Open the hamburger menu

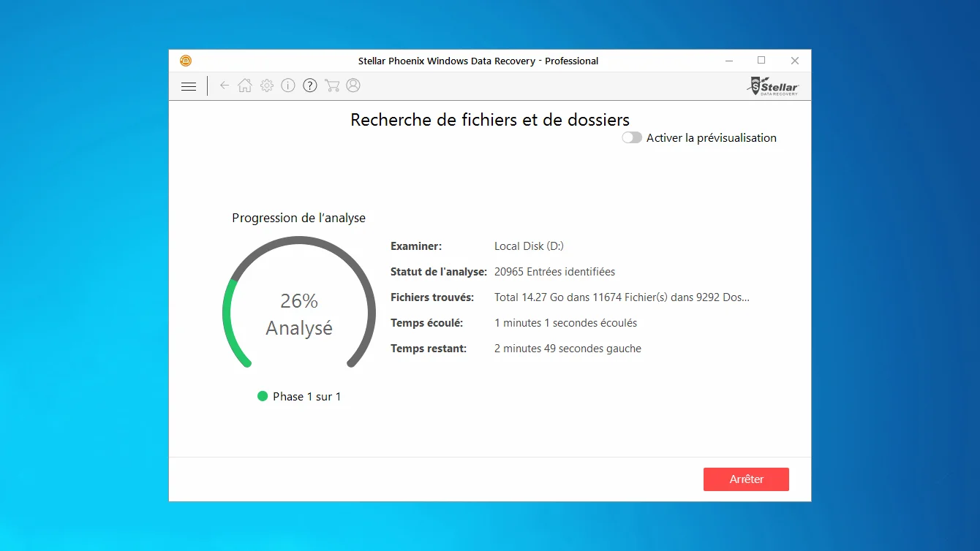coord(189,86)
